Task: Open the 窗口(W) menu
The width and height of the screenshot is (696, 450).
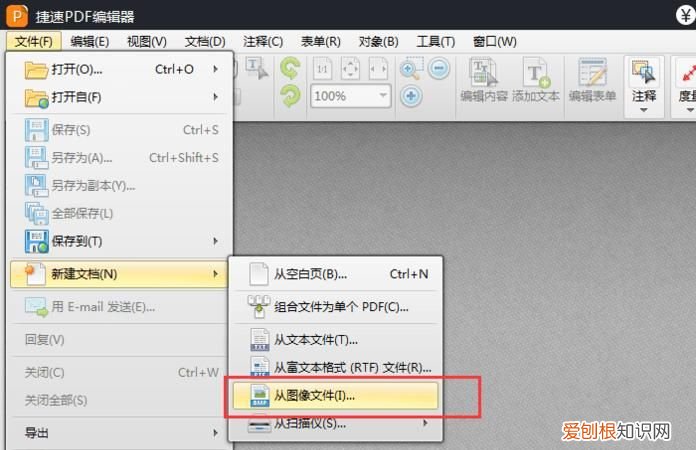Action: (494, 41)
